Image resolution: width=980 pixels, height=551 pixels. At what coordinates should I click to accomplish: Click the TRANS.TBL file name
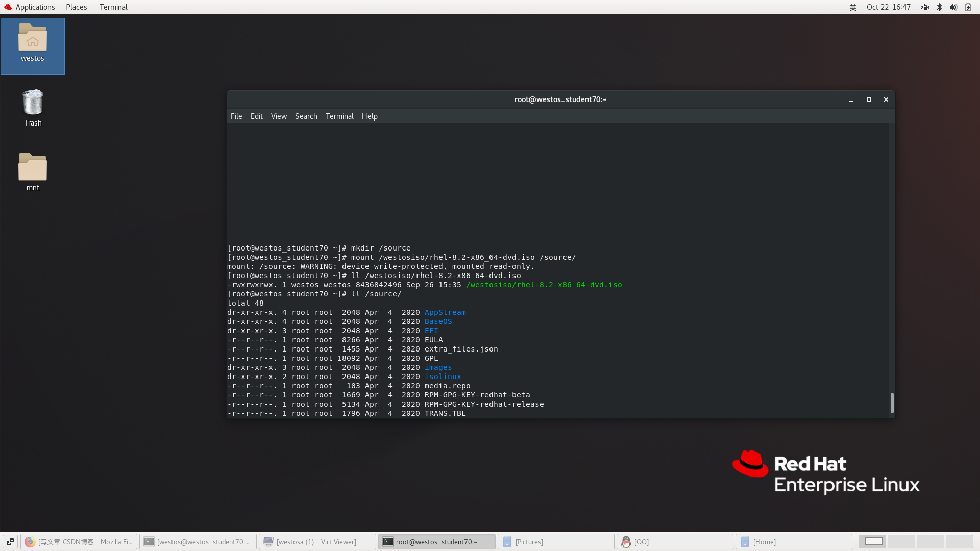pyautogui.click(x=445, y=414)
